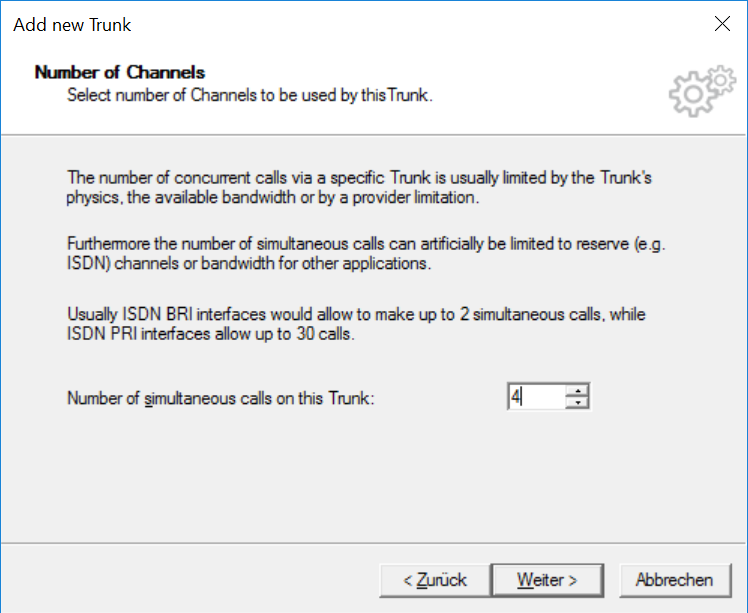This screenshot has height=613, width=748.
Task: Click the 'Number of Channels' heading
Action: (x=120, y=73)
